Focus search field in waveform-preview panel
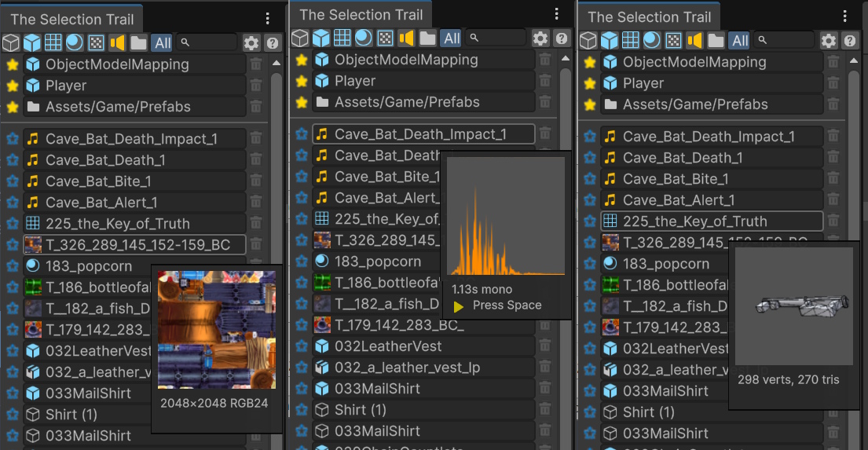 [496, 38]
